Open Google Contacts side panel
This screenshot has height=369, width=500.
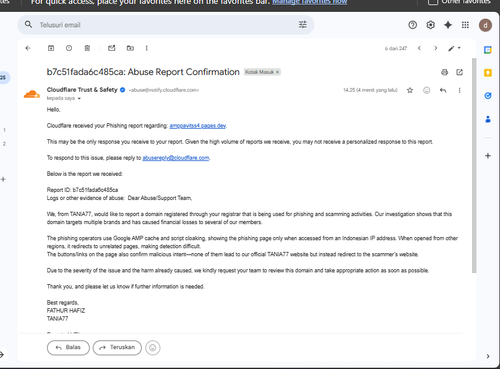click(x=488, y=119)
